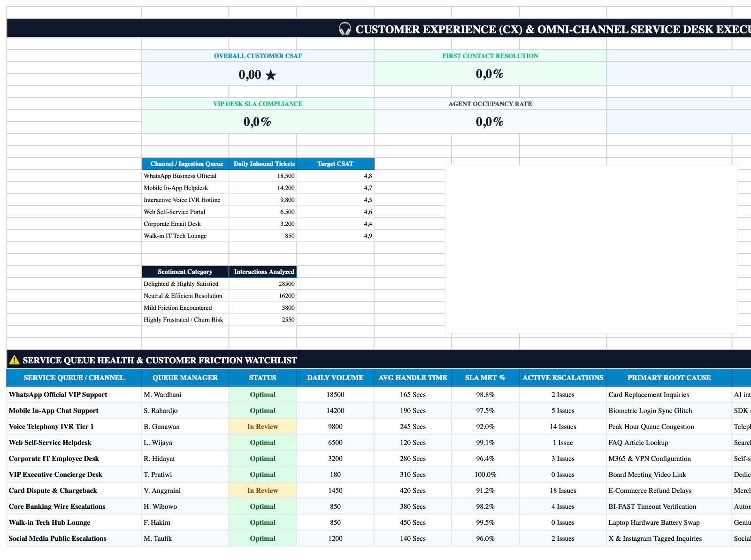Click the PRIMARY ROOT CAUSE column header

(x=669, y=378)
